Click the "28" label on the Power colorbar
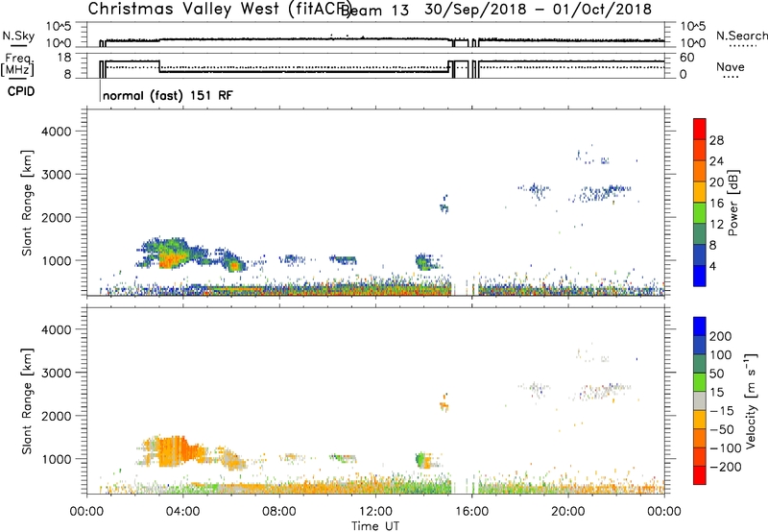Viewport: 768px width, 532px height. (x=716, y=140)
